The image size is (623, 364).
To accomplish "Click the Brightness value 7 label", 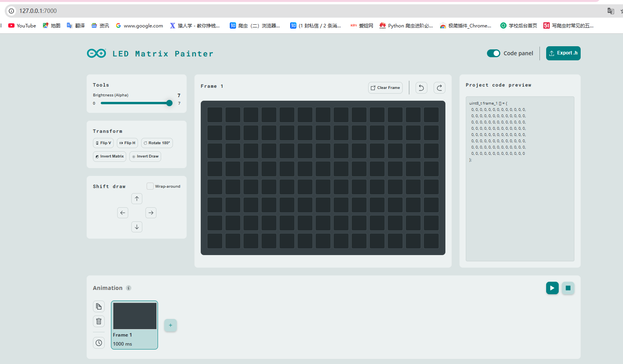I will pyautogui.click(x=179, y=95).
